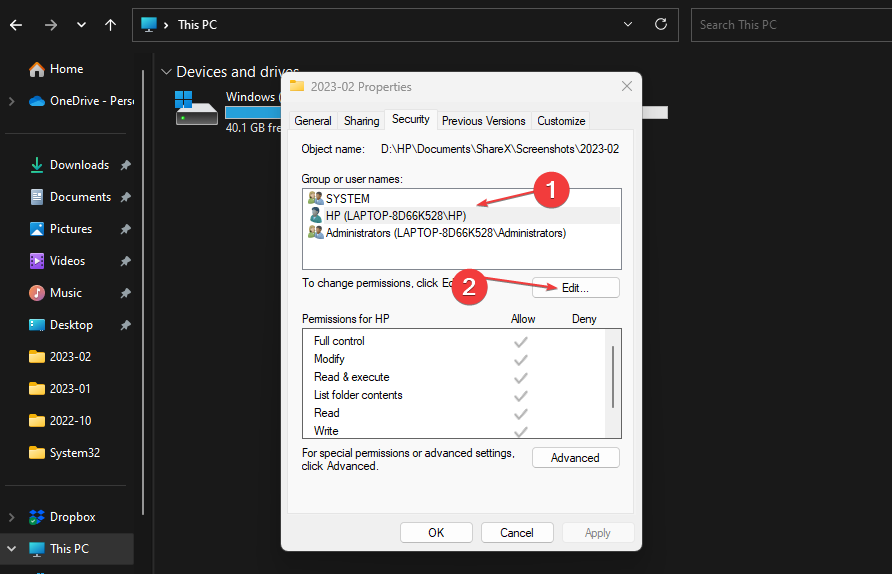Open the address bar history dropdown
Screen dimensions: 892x574
[627, 25]
